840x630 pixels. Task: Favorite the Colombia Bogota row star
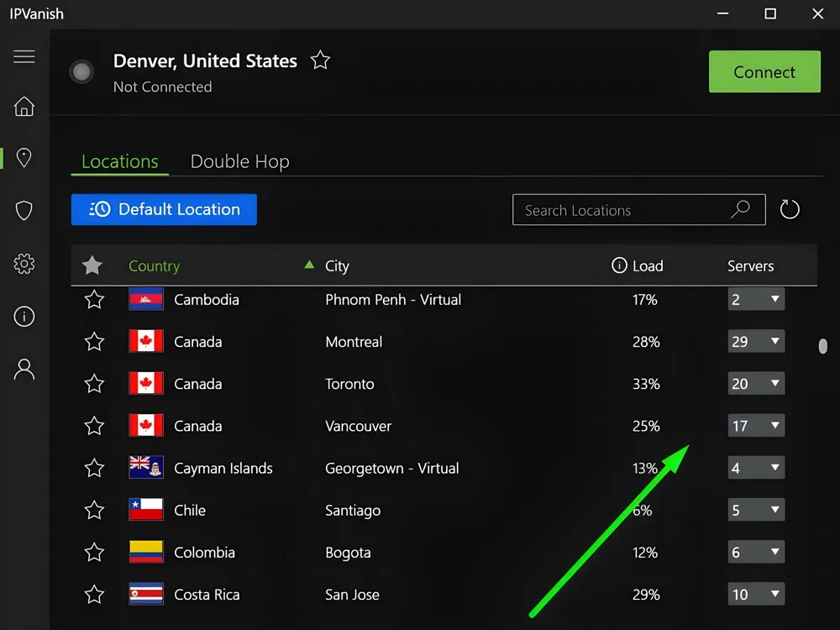[94, 552]
